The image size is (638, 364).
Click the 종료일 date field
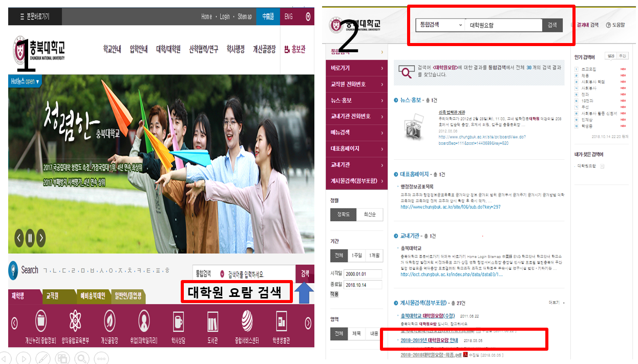coord(364,285)
